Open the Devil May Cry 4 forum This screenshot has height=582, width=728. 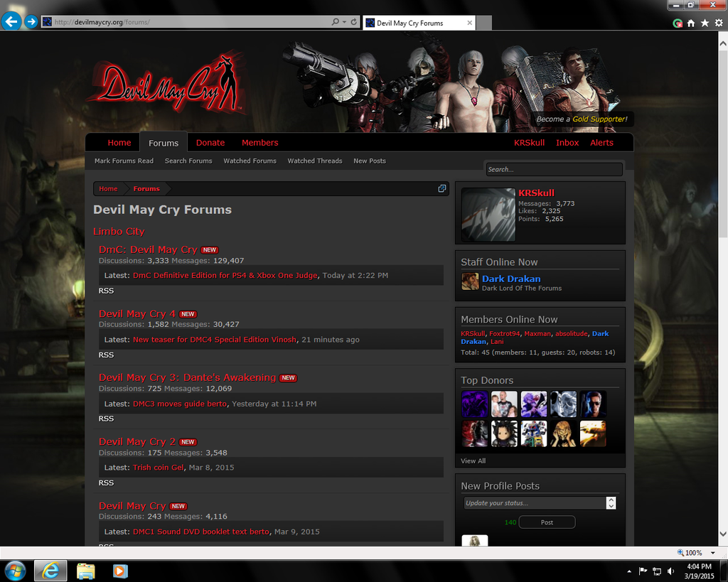137,314
